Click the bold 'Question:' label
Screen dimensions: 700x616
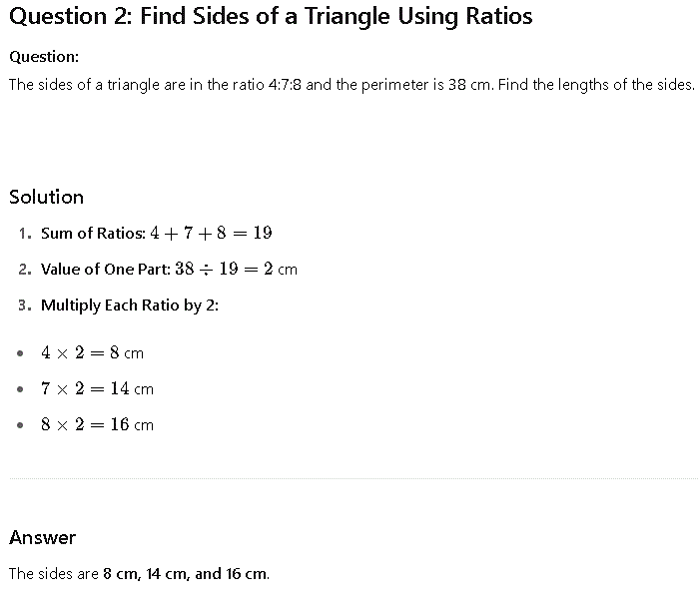[44, 57]
